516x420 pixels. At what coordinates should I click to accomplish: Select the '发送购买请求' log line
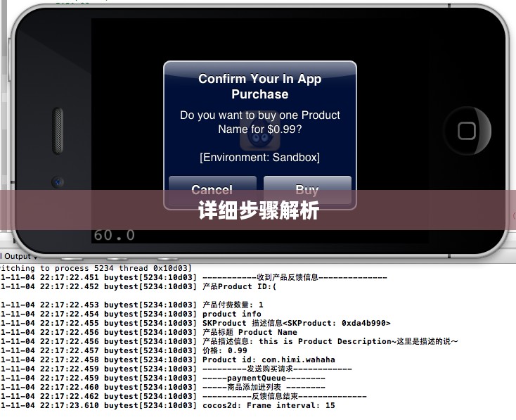click(x=176, y=369)
